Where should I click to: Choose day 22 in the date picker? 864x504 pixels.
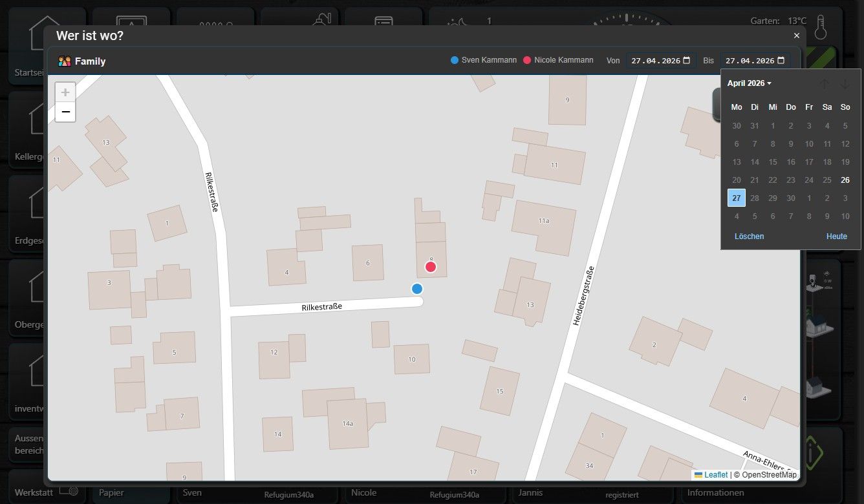[x=773, y=180]
